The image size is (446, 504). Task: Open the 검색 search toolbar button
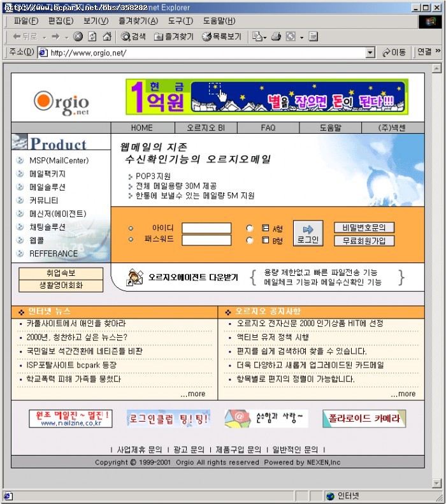pos(133,36)
